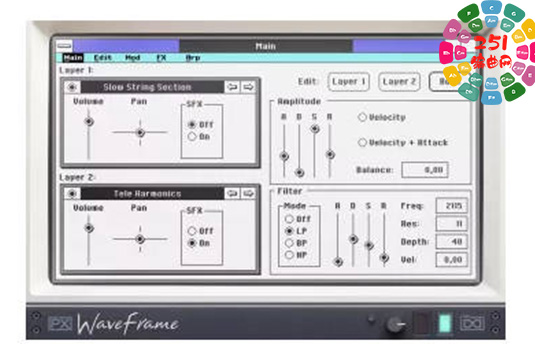Click Layer 2 preset browser icon
This screenshot has width=535, height=363.
[x=72, y=193]
